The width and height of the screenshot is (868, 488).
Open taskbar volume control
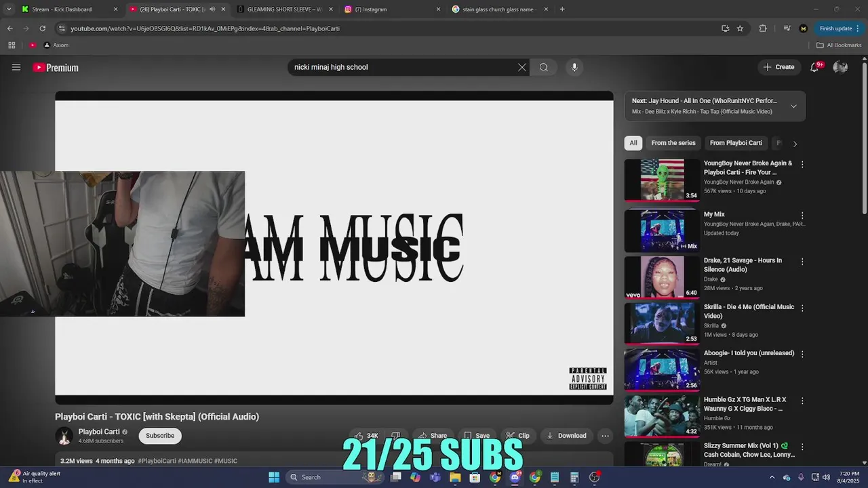[826, 477]
